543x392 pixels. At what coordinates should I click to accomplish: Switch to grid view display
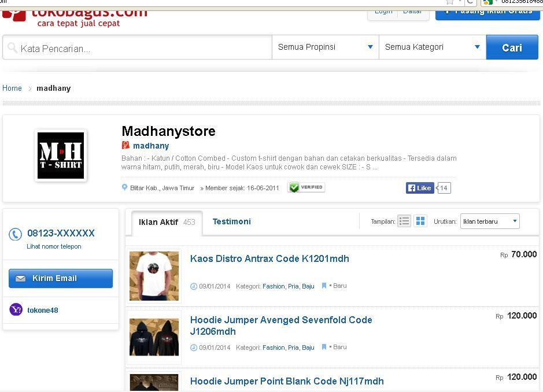coord(420,221)
